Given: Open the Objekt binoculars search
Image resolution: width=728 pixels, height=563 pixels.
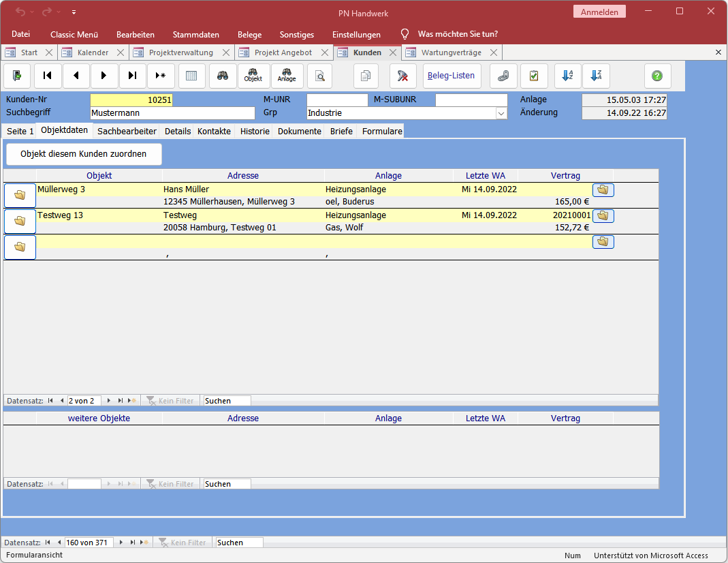Looking at the screenshot, I should (x=253, y=76).
